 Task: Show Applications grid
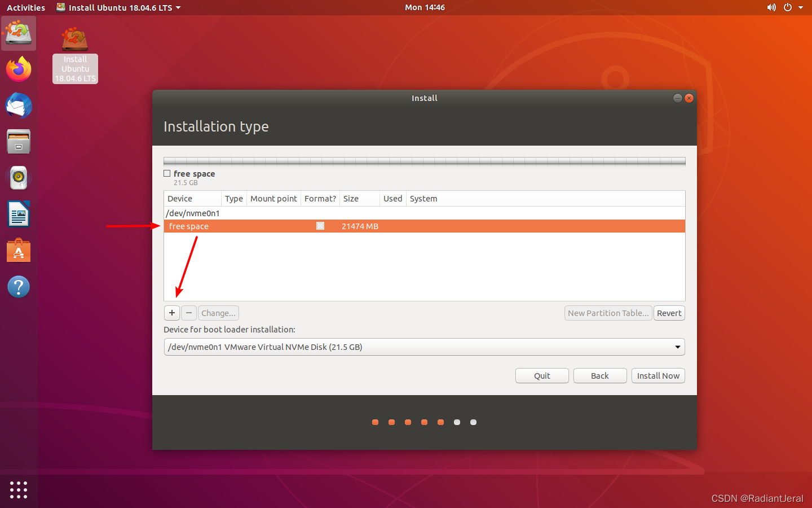tap(19, 489)
